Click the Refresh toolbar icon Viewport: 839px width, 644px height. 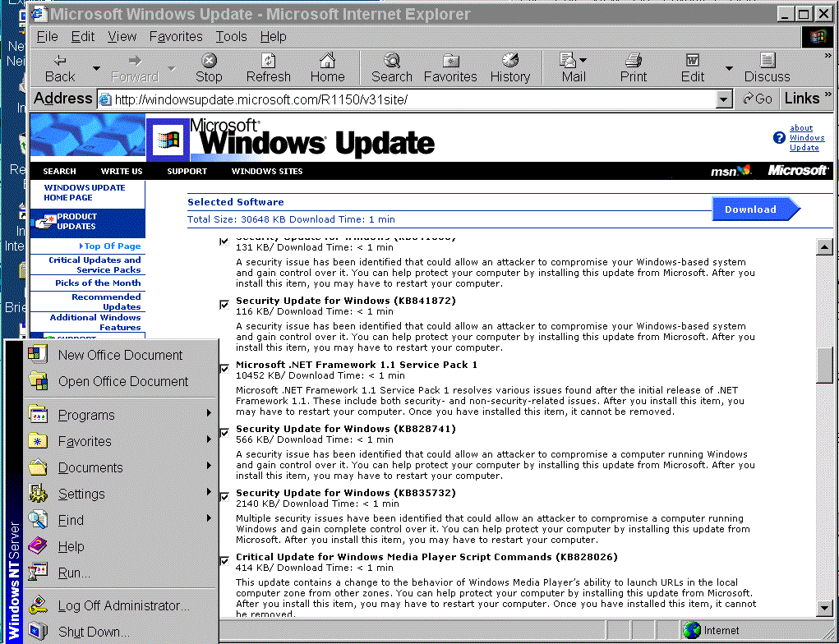(x=268, y=61)
